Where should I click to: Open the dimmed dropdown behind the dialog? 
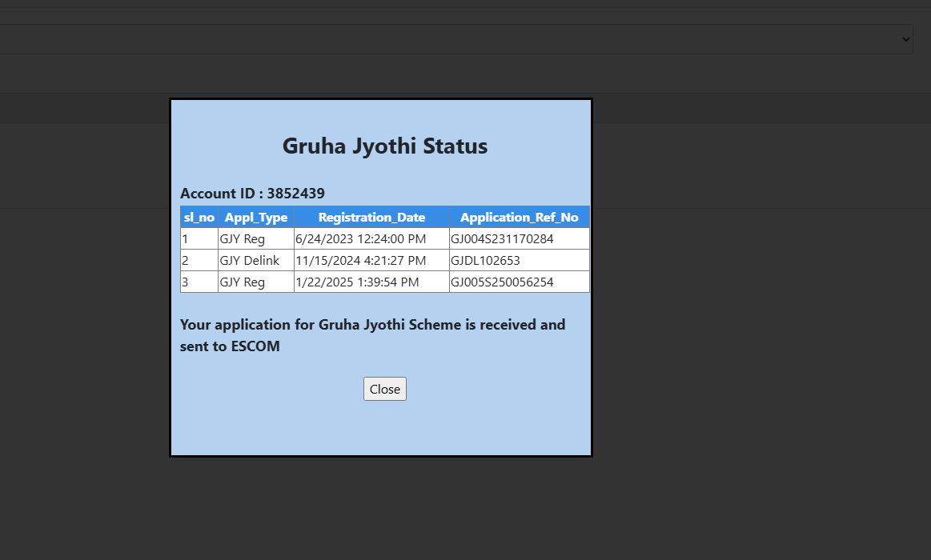455,39
